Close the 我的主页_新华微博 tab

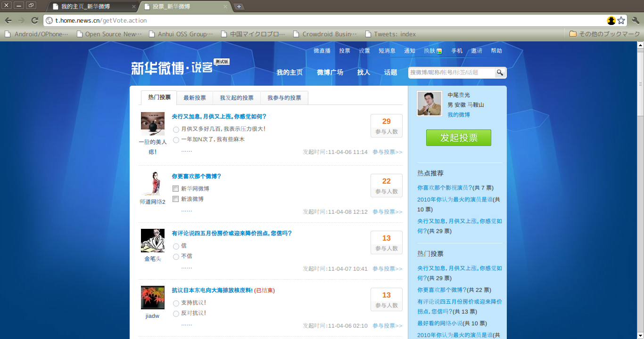pyautogui.click(x=133, y=7)
